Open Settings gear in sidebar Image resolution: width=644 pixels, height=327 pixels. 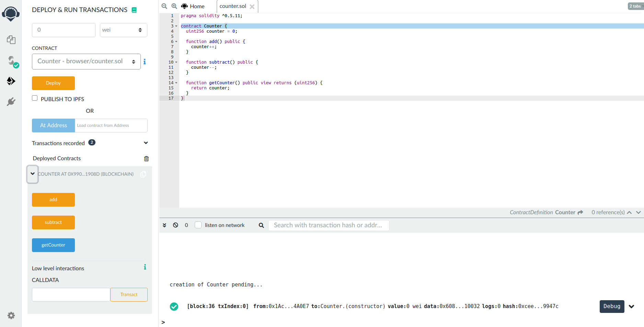11,315
